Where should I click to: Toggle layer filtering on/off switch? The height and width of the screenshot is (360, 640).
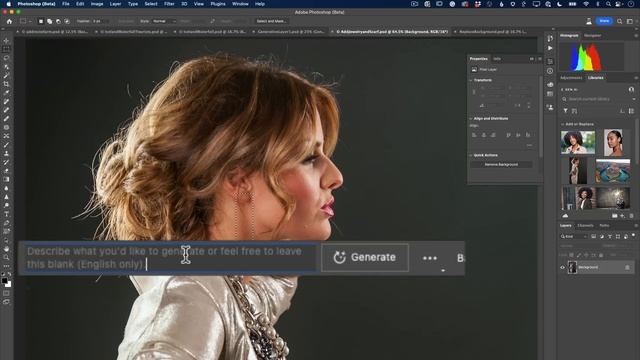(x=633, y=235)
